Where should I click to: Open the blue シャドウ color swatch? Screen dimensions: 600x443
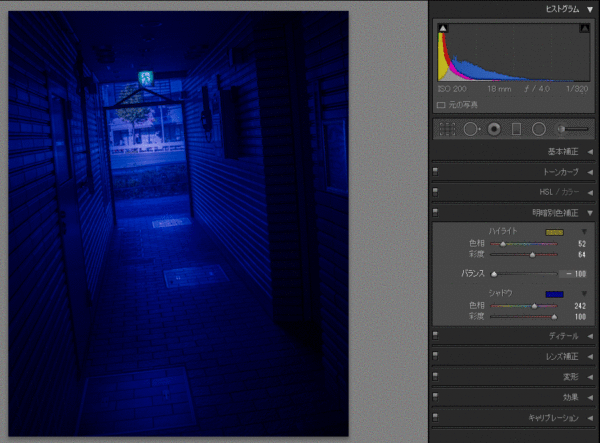554,294
